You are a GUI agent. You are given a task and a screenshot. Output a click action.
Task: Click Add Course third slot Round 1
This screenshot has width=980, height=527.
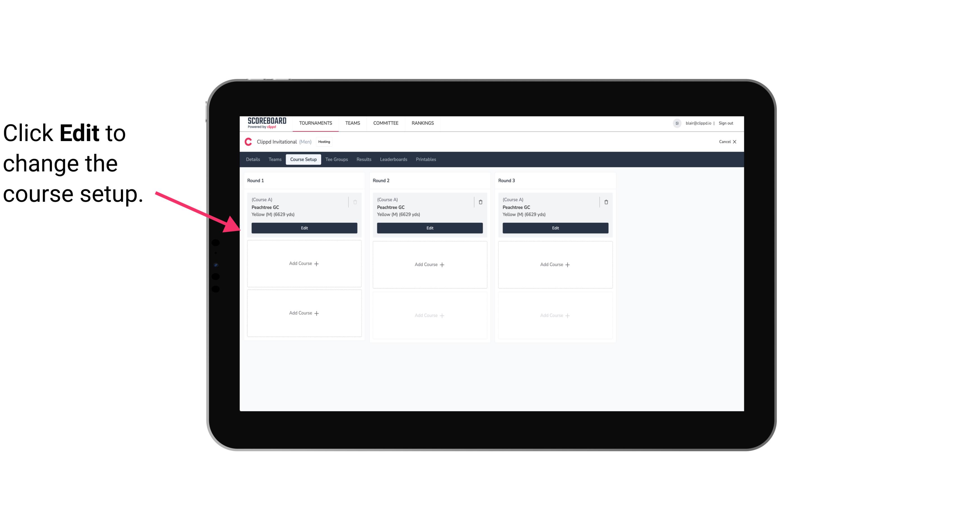[304, 313]
